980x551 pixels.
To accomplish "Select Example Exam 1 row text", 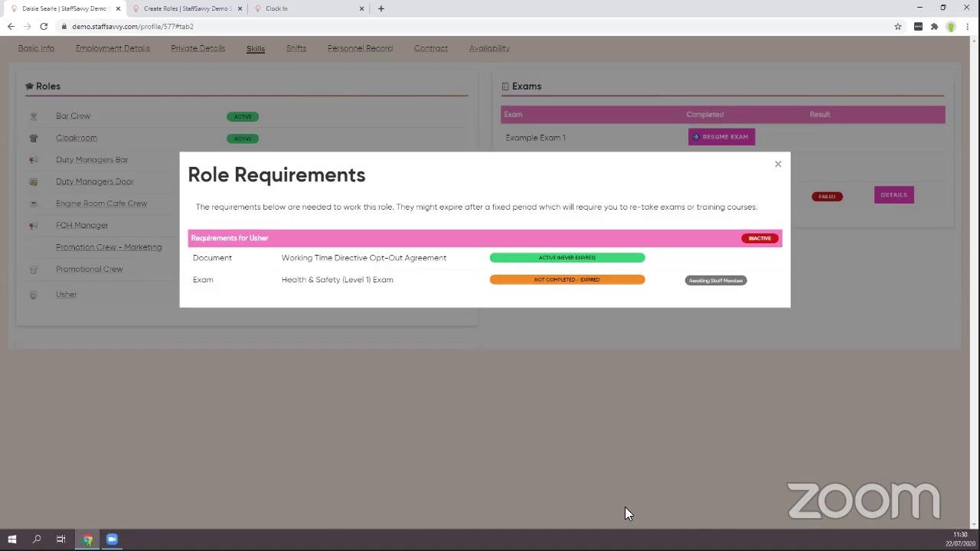I will pyautogui.click(x=535, y=138).
